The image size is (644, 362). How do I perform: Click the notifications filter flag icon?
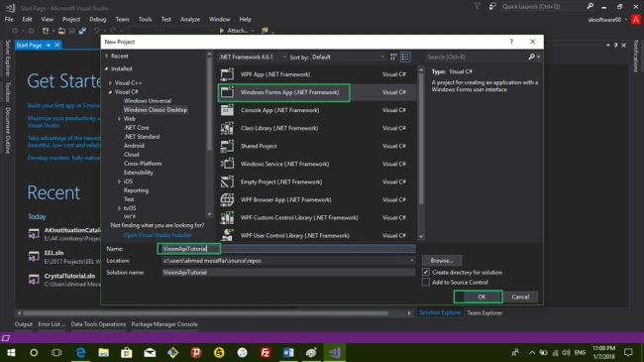[x=477, y=6]
